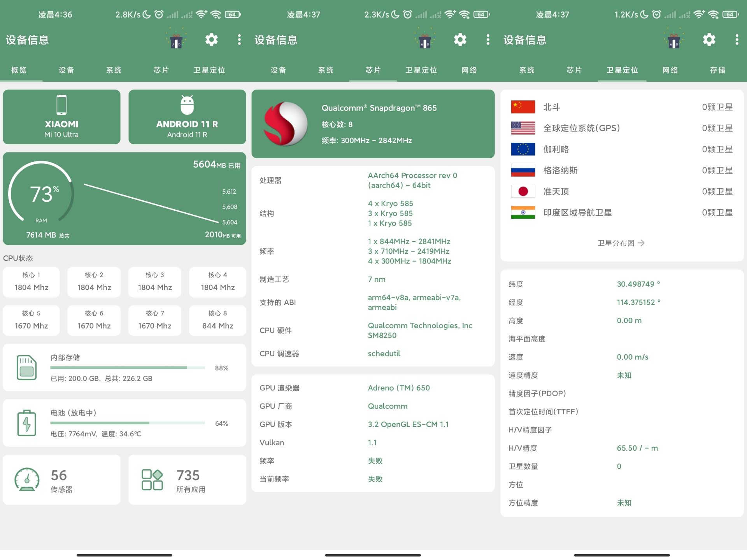Tap the gift box icon in second screen

(x=425, y=39)
